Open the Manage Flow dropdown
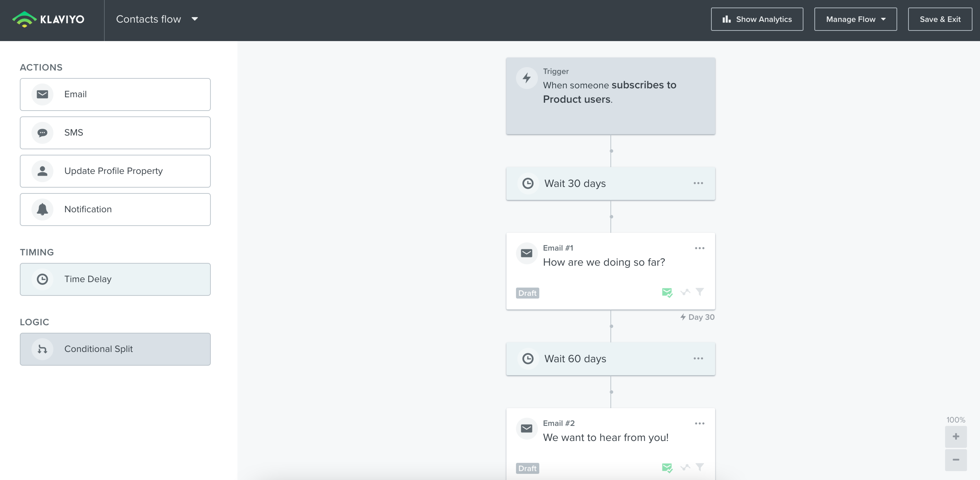980x480 pixels. (x=855, y=19)
